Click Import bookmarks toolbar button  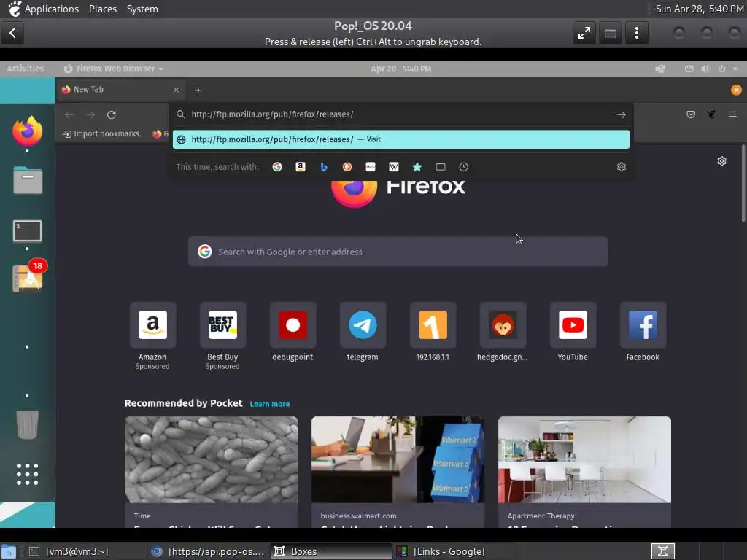104,134
